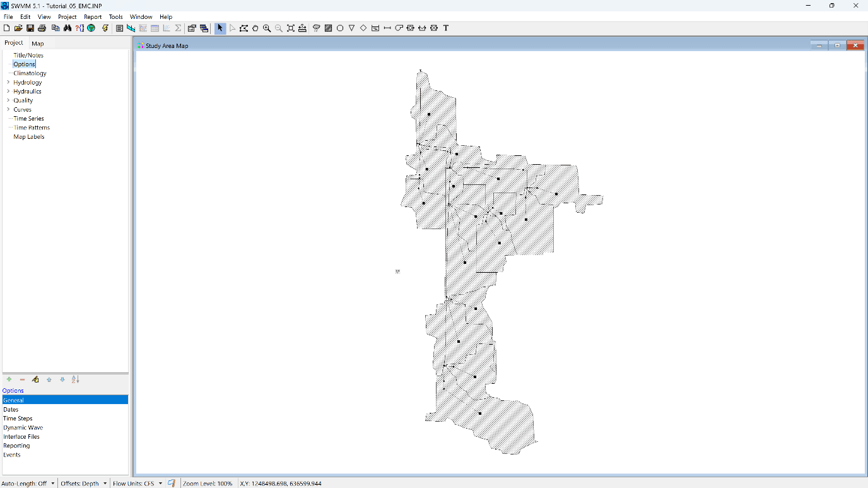
Task: Pick the Outfall node tool
Action: [x=351, y=28]
